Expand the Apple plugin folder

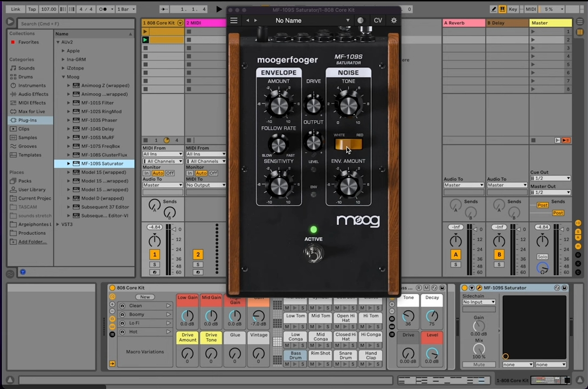(x=63, y=51)
